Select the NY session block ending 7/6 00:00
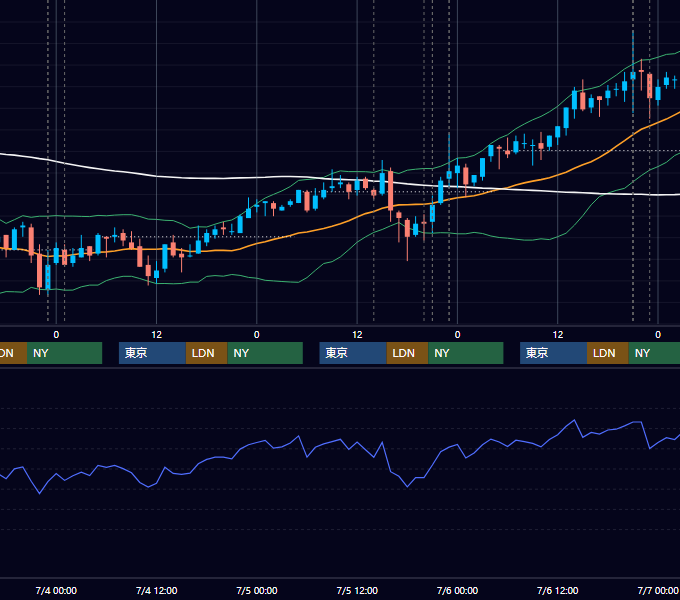This screenshot has height=600, width=680. click(466, 353)
